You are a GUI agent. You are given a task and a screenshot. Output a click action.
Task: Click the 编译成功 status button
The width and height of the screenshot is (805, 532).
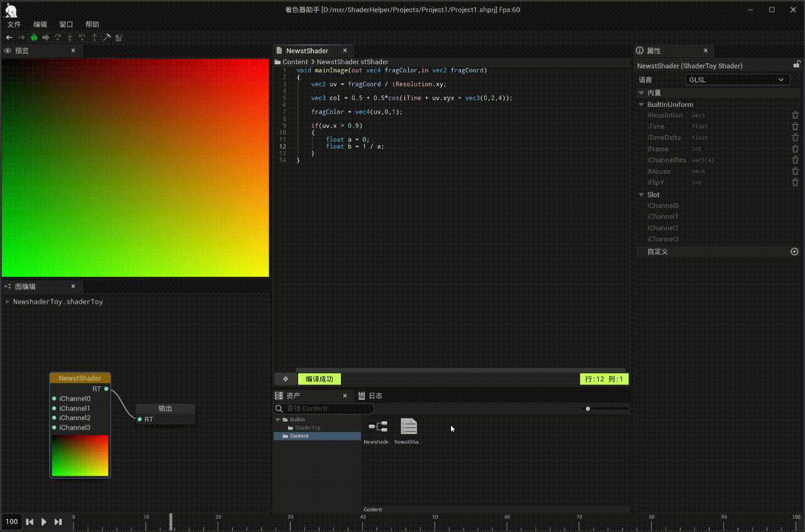pos(319,379)
